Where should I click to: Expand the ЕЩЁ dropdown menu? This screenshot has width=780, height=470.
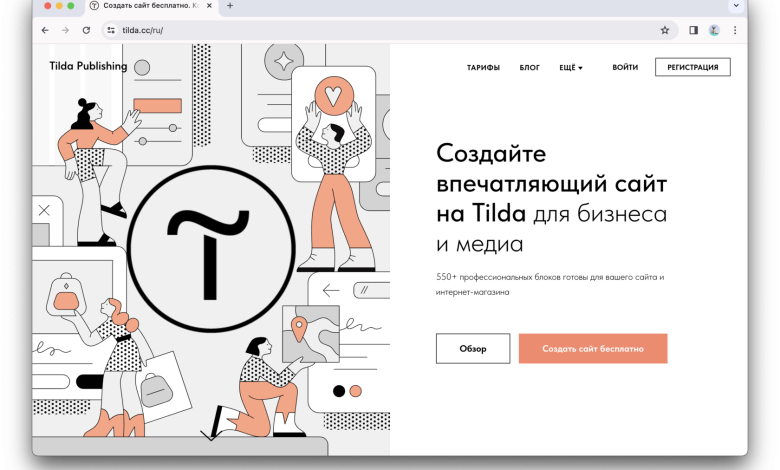click(x=570, y=68)
